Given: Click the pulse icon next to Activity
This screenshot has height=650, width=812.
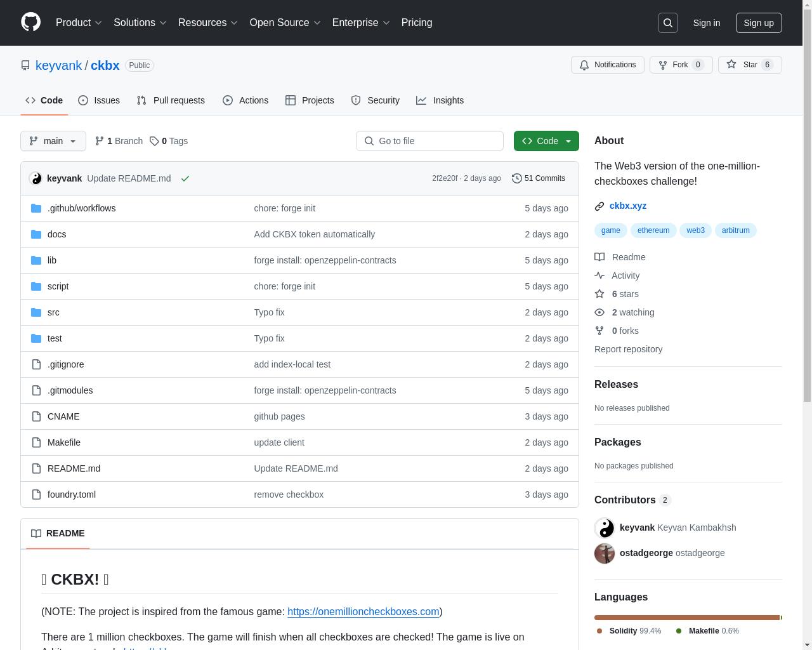Looking at the screenshot, I should click(x=599, y=275).
